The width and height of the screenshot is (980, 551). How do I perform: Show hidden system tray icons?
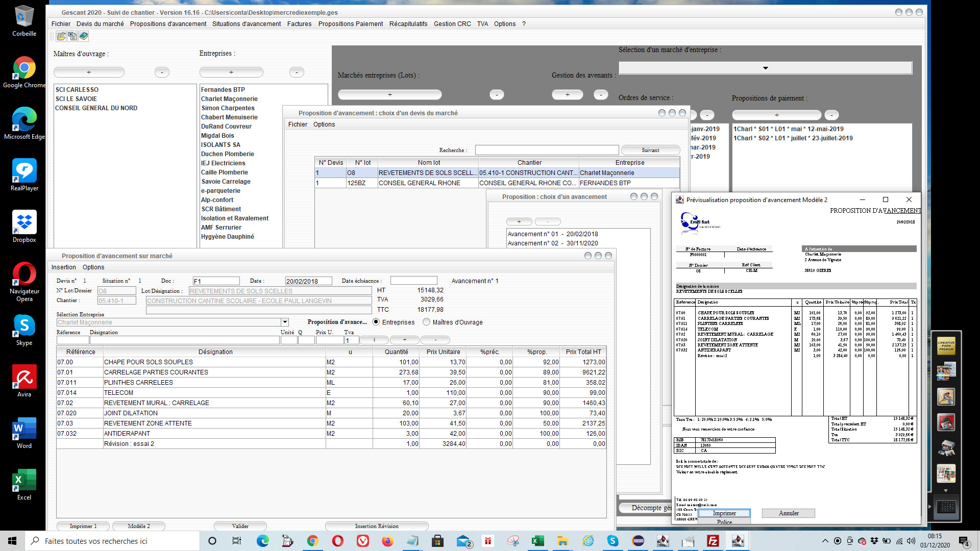pyautogui.click(x=825, y=541)
